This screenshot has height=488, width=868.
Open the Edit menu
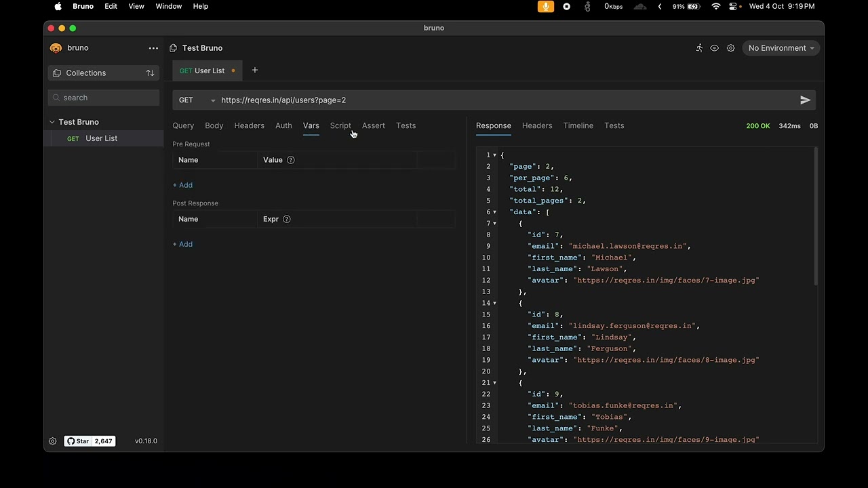coord(111,6)
